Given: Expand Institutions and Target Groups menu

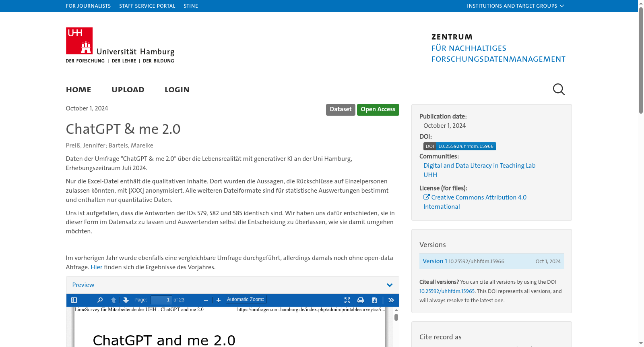Looking at the screenshot, I should (515, 6).
